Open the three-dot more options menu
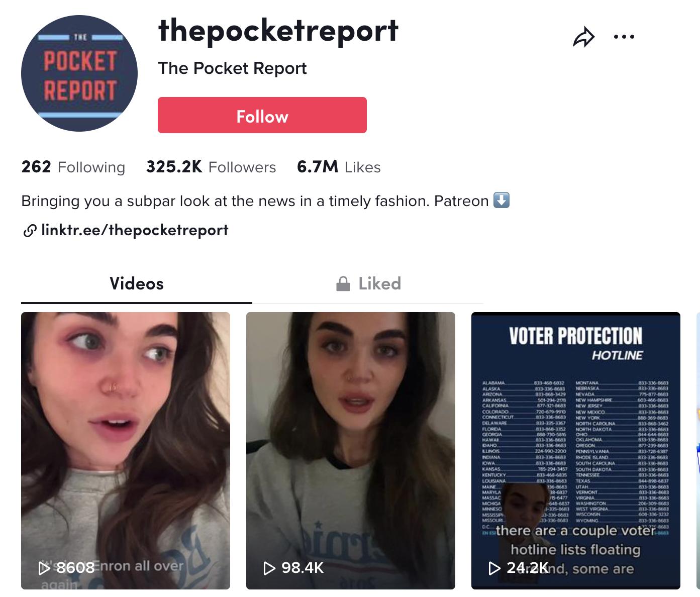The height and width of the screenshot is (597, 700). (x=624, y=37)
